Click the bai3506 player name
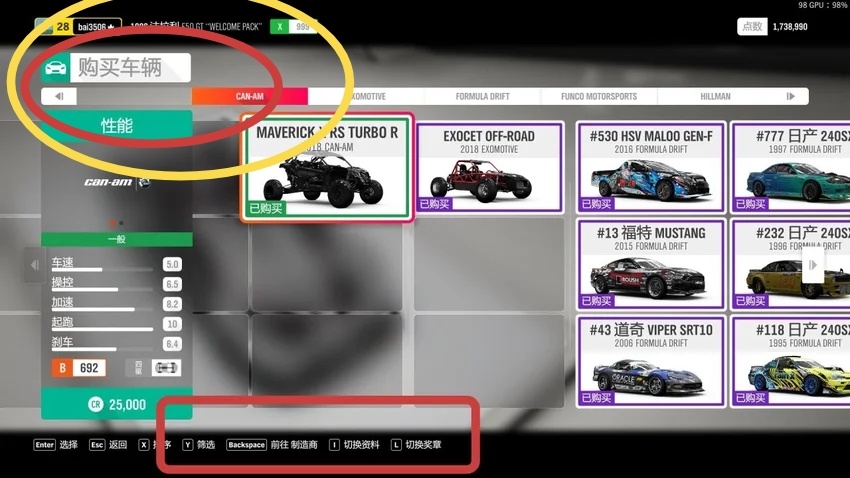Image resolution: width=850 pixels, height=478 pixels. coord(96,27)
